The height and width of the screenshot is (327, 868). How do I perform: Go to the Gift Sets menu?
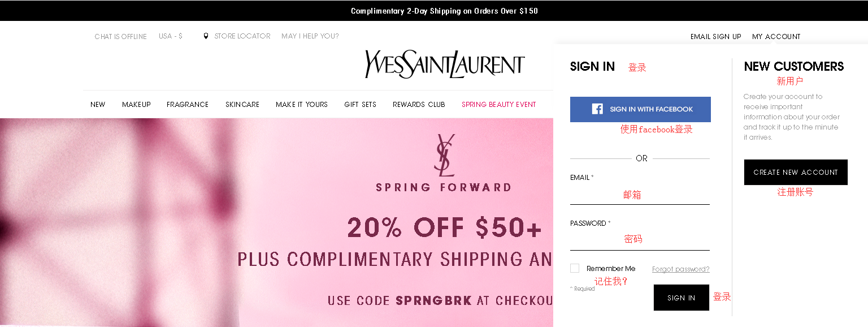[360, 105]
